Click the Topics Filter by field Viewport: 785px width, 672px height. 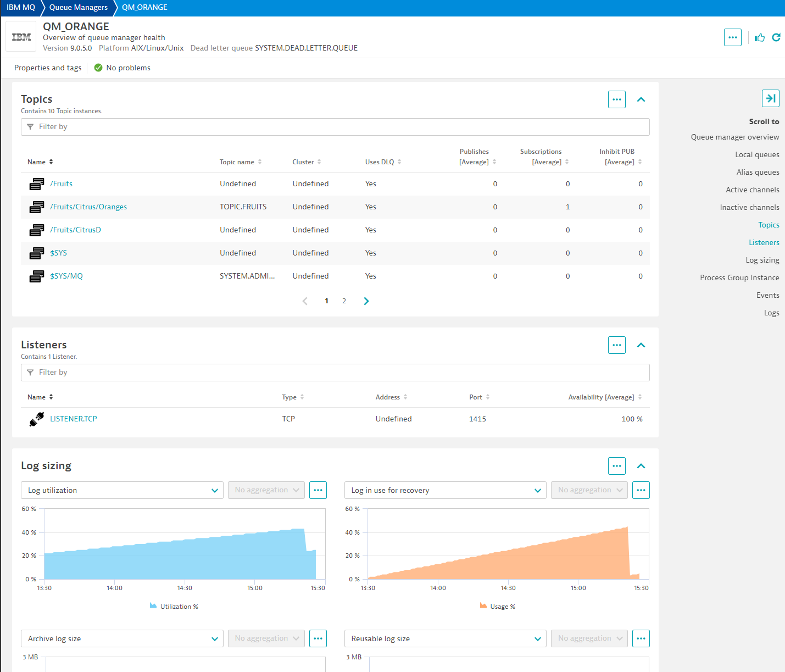[x=335, y=127]
